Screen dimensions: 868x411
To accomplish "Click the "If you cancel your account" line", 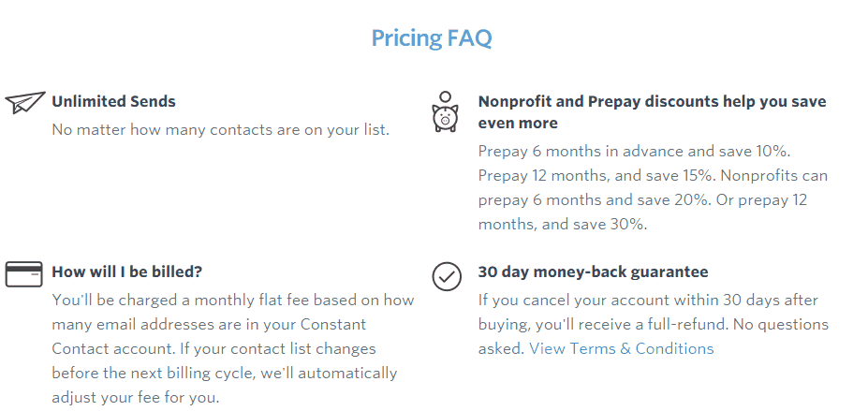I will coord(648,300).
